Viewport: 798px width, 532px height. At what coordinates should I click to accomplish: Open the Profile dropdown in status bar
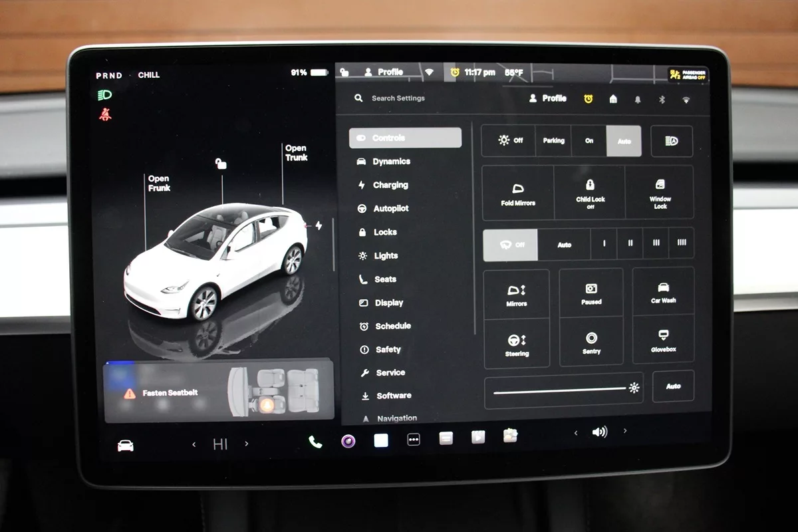click(x=384, y=72)
